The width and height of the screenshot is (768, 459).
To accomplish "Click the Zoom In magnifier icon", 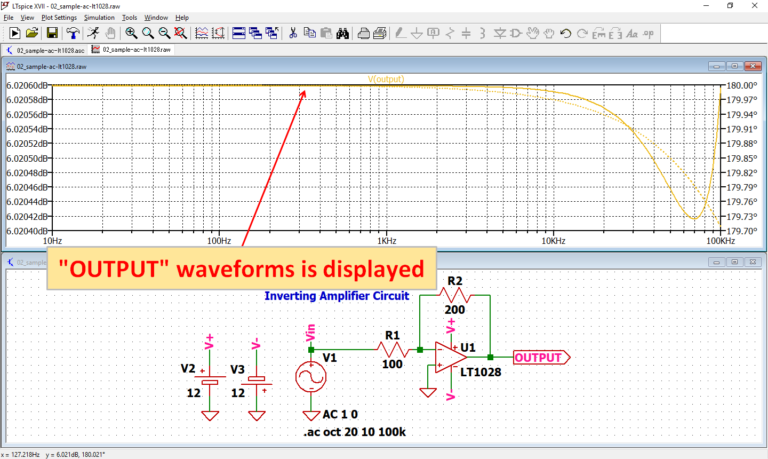I will (x=131, y=33).
